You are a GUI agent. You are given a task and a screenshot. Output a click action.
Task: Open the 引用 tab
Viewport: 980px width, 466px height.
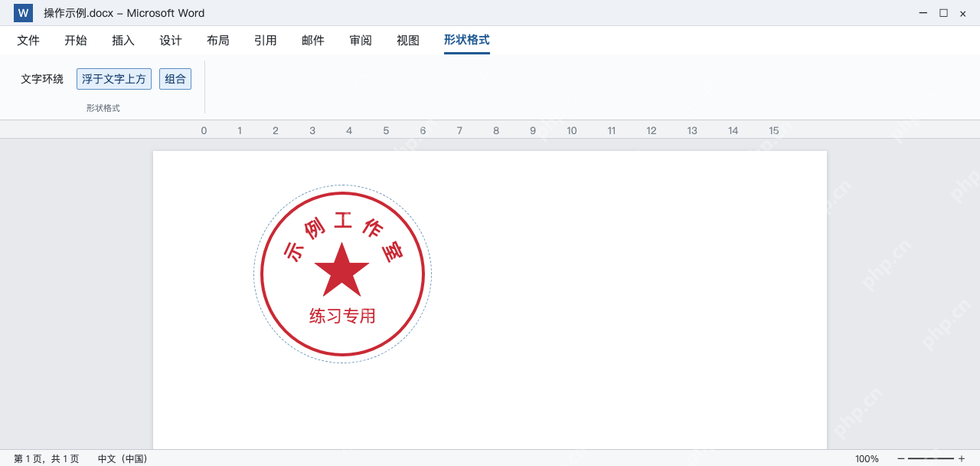[266, 41]
